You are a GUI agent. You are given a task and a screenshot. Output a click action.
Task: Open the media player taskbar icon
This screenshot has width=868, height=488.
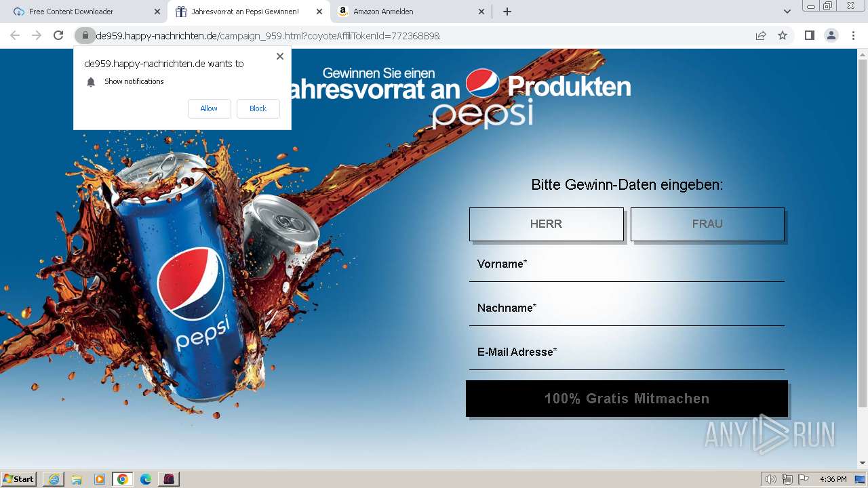(100, 479)
